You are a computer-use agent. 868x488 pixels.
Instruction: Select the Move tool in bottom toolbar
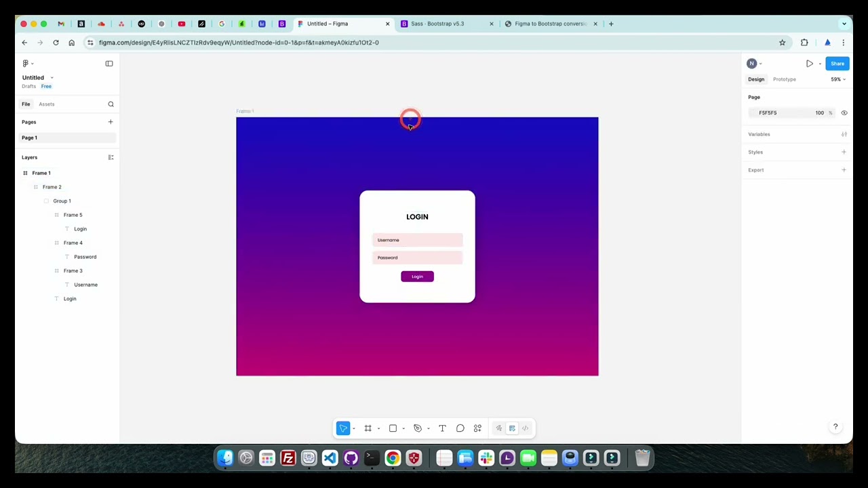(x=343, y=428)
